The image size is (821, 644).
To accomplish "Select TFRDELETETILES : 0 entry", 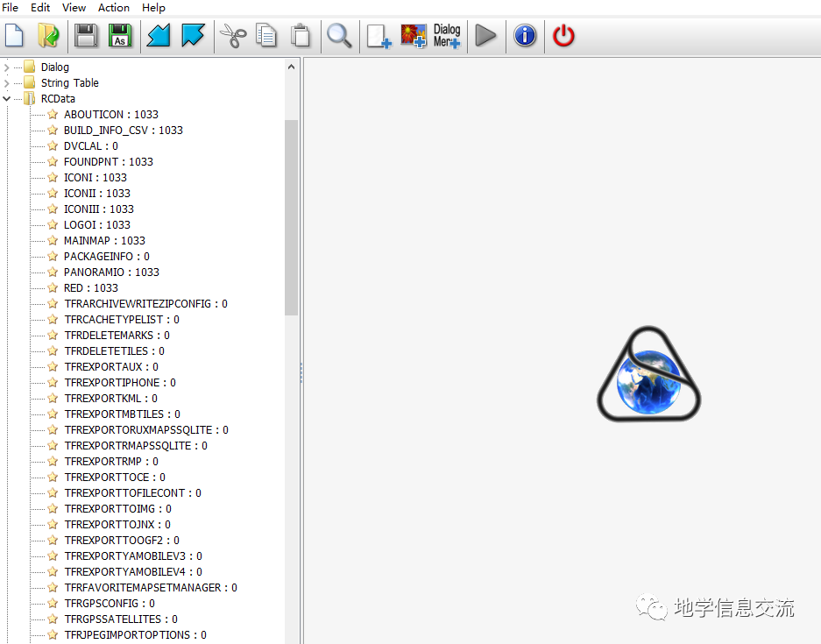I will [114, 350].
